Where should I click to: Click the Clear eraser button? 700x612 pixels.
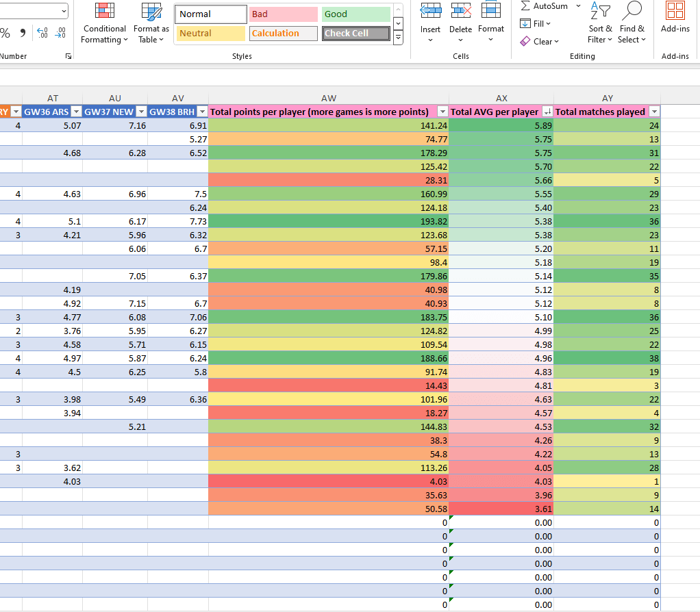[525, 41]
